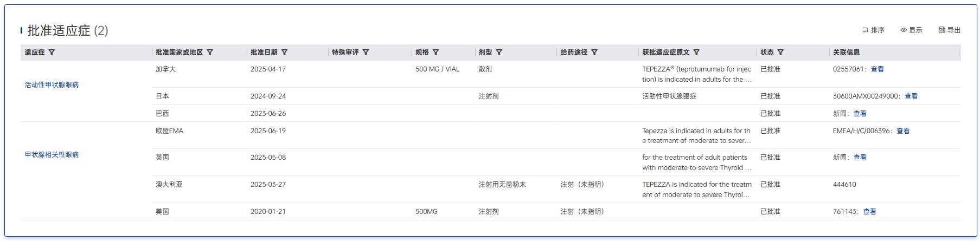View details for 02557061
The height and width of the screenshot is (241, 980).
point(877,69)
